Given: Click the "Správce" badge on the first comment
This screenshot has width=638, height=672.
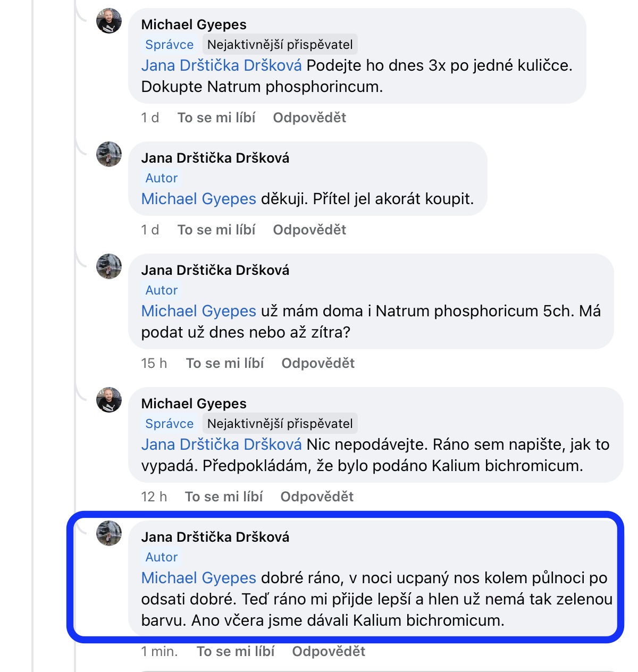Looking at the screenshot, I should point(170,45).
